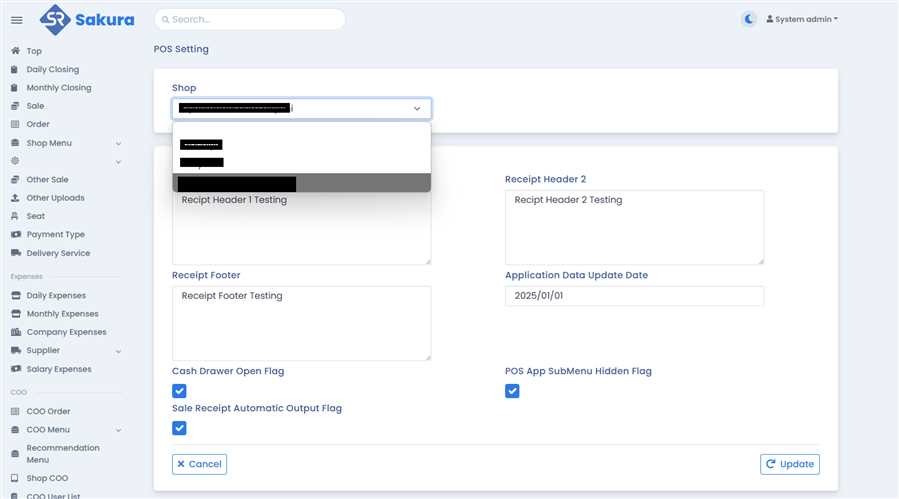Screen dimensions: 899x499
Task: Go to Daily Closing page
Action: 52,70
